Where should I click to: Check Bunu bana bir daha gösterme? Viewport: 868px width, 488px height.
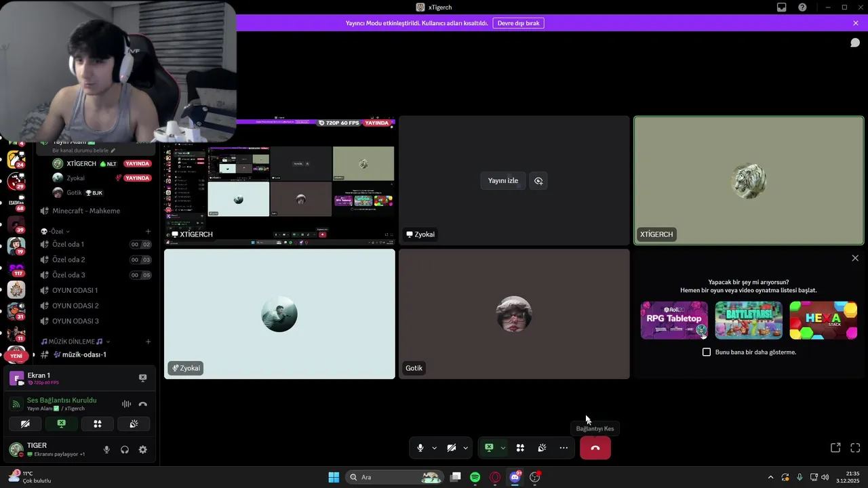pos(707,352)
